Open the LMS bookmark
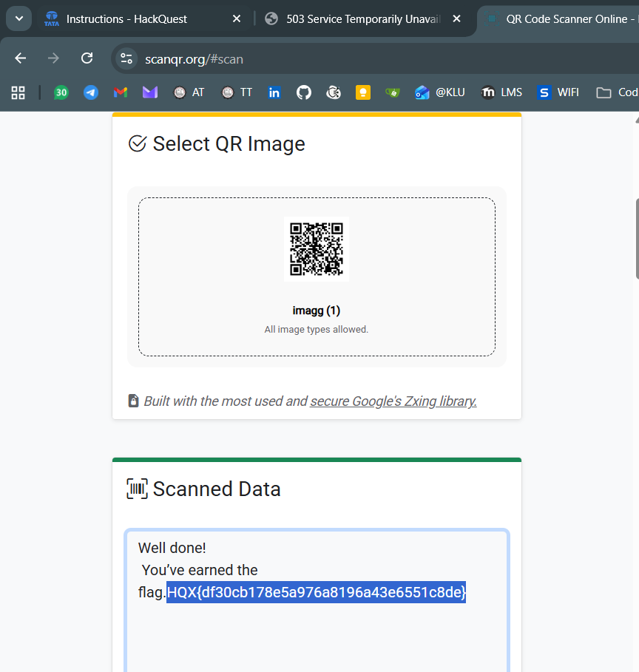639x672 pixels. point(501,92)
